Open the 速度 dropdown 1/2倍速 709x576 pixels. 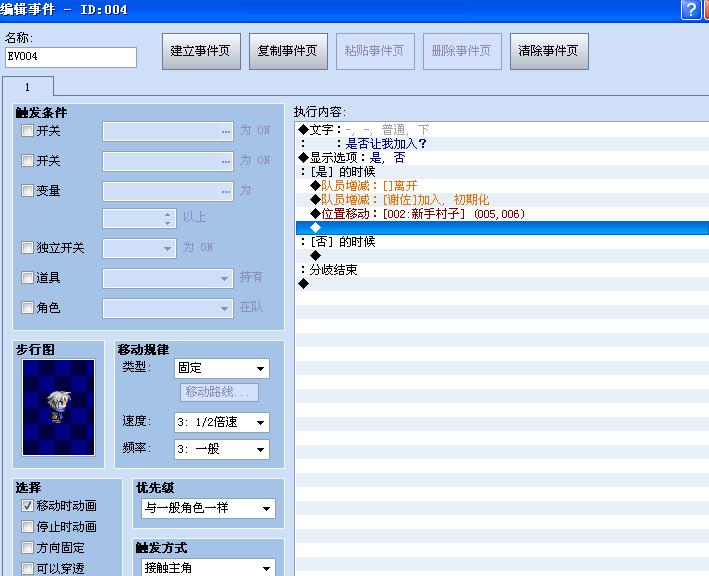(222, 422)
